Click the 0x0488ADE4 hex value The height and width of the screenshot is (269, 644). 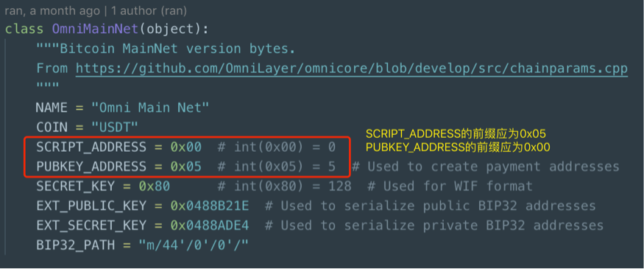[x=210, y=226]
